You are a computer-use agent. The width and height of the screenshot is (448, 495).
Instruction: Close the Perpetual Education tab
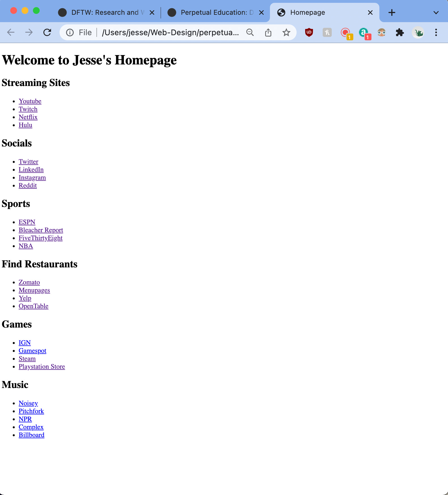[x=261, y=12]
